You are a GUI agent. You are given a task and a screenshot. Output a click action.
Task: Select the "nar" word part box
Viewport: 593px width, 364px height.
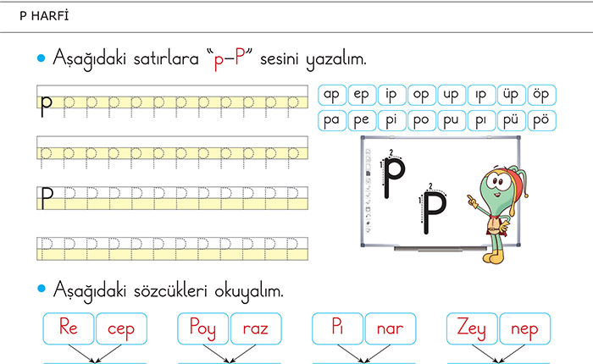tap(391, 328)
